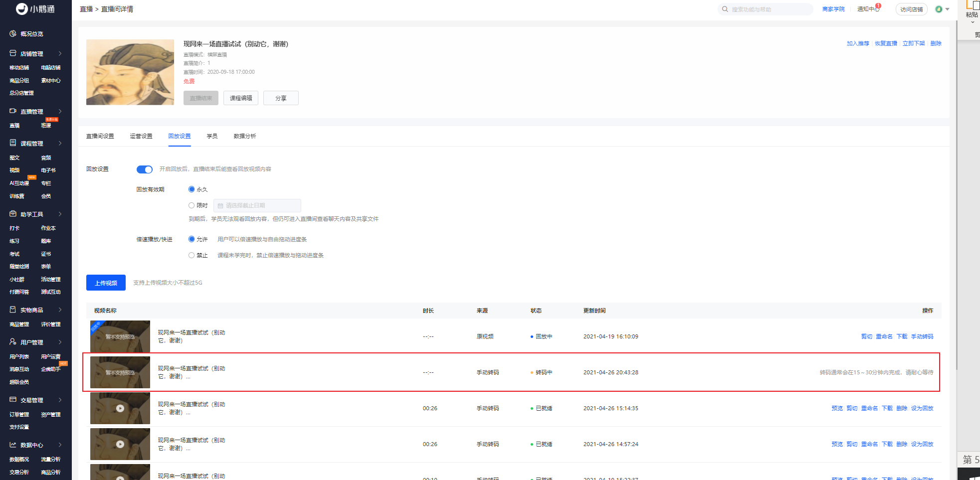Expand the 实物商品 chevron

60,310
